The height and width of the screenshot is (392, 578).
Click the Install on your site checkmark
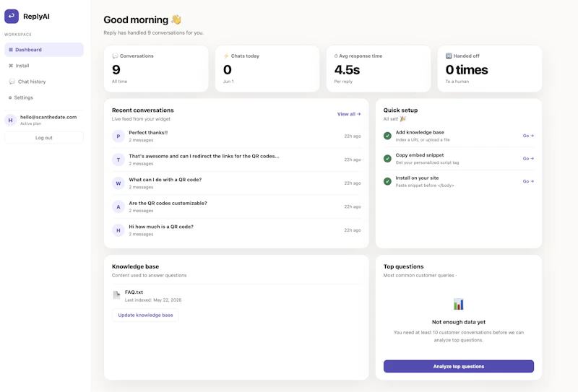[x=387, y=181]
